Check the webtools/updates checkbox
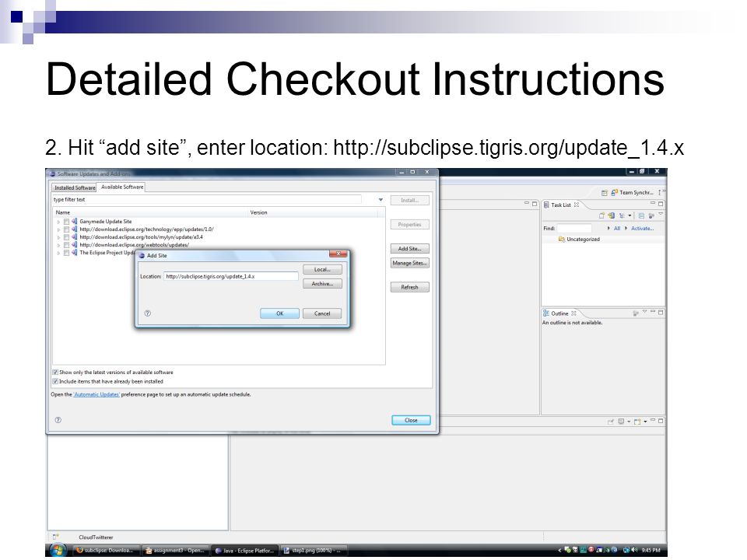The width and height of the screenshot is (747, 560). pos(66,245)
